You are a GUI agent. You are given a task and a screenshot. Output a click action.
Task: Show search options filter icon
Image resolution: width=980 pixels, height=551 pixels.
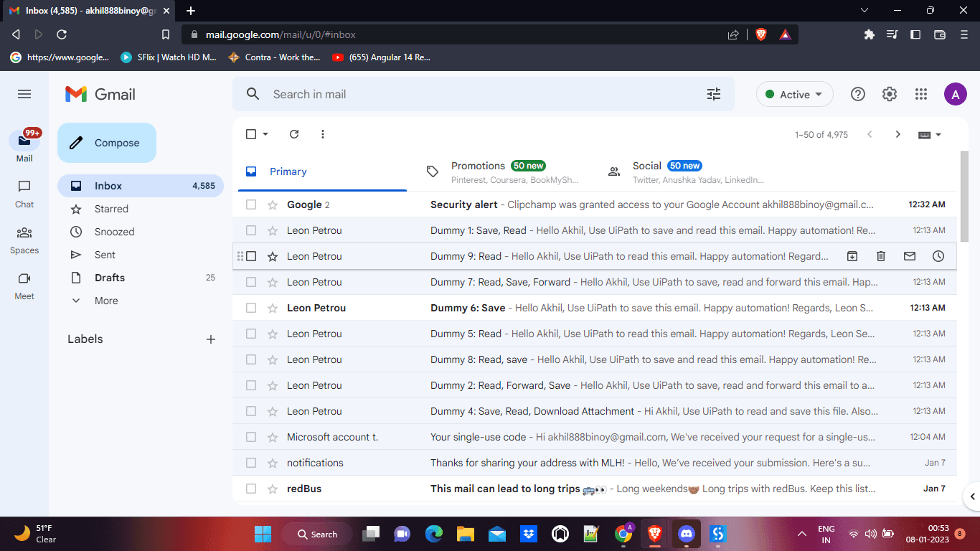click(714, 94)
